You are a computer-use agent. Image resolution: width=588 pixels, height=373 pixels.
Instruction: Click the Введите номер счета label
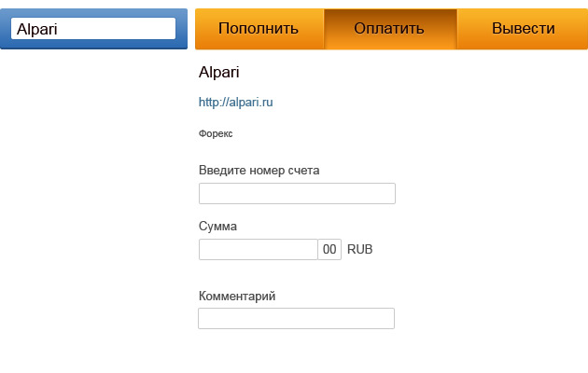pyautogui.click(x=259, y=171)
